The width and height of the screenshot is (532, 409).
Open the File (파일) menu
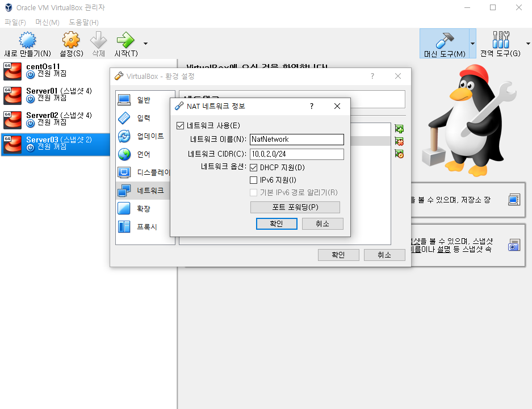[x=15, y=22]
